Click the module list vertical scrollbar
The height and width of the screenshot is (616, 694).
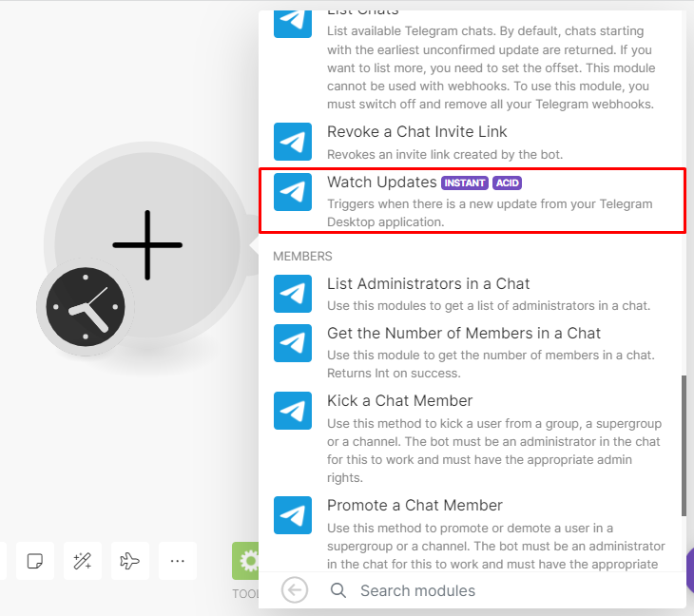point(684,446)
